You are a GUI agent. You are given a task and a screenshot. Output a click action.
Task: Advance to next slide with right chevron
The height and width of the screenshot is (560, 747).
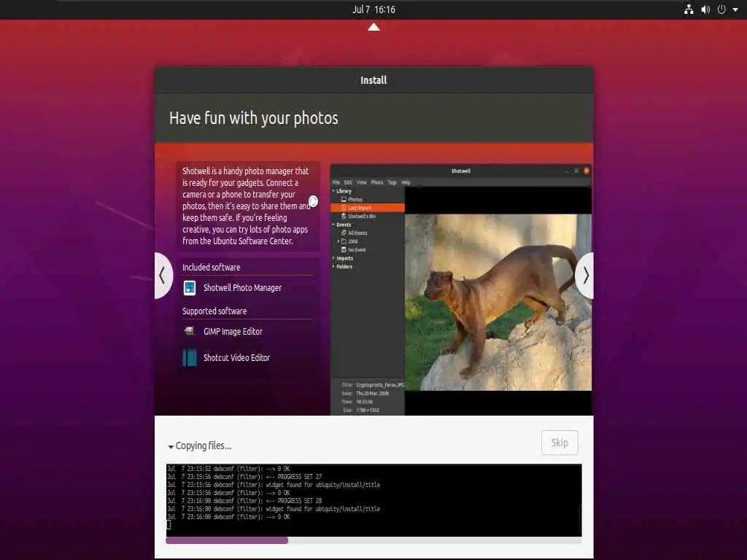coord(585,275)
